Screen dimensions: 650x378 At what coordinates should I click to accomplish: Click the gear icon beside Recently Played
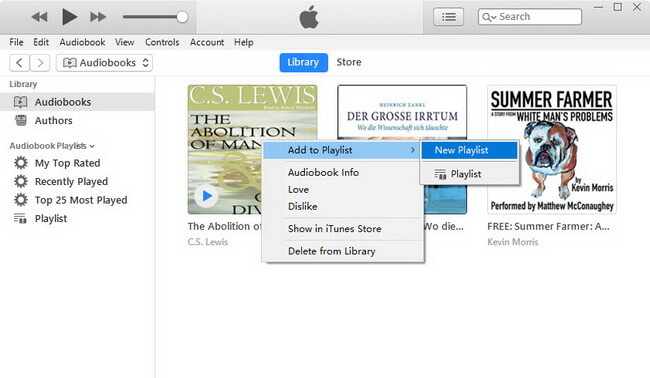[x=21, y=182]
